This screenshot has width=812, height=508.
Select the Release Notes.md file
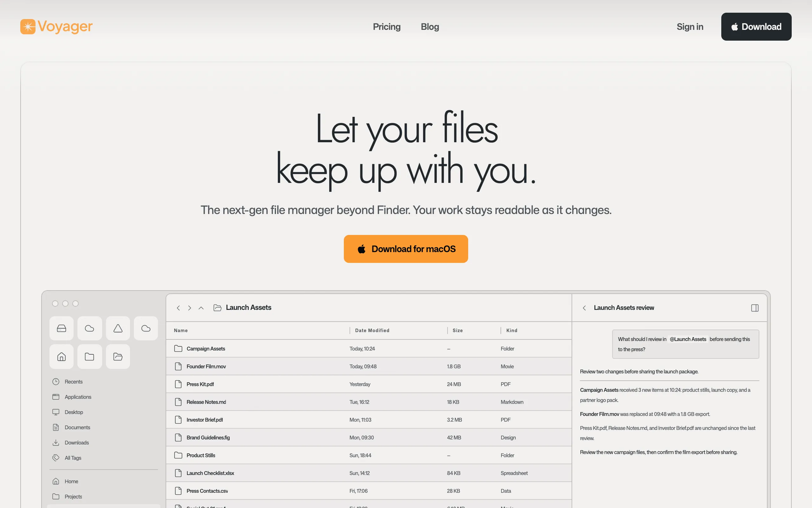point(369,402)
